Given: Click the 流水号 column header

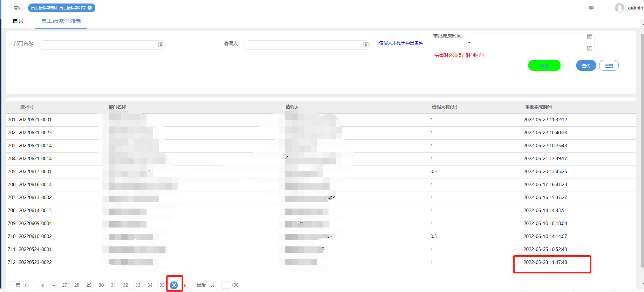Looking at the screenshot, I should point(27,107).
